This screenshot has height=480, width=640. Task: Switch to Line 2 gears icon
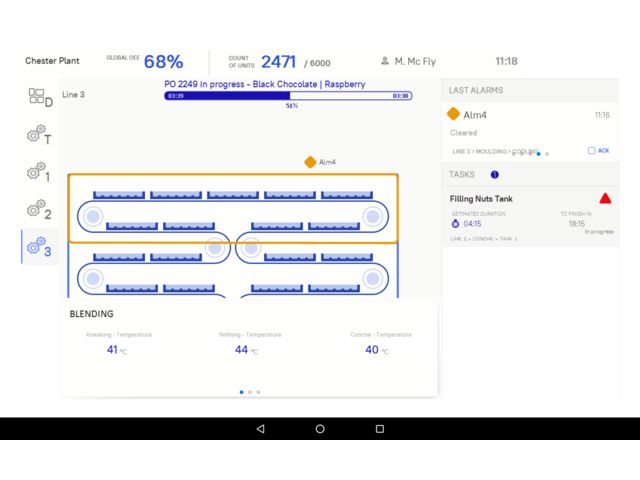click(39, 209)
